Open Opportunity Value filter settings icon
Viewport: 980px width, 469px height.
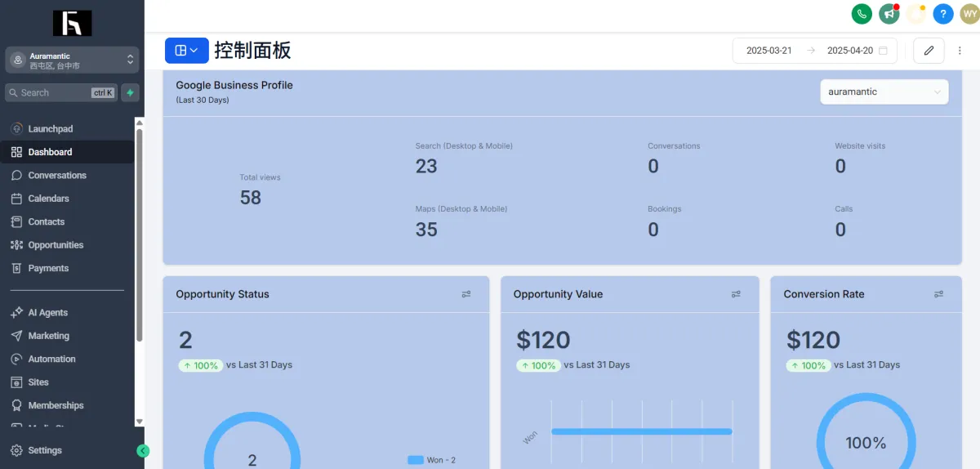[x=736, y=294]
